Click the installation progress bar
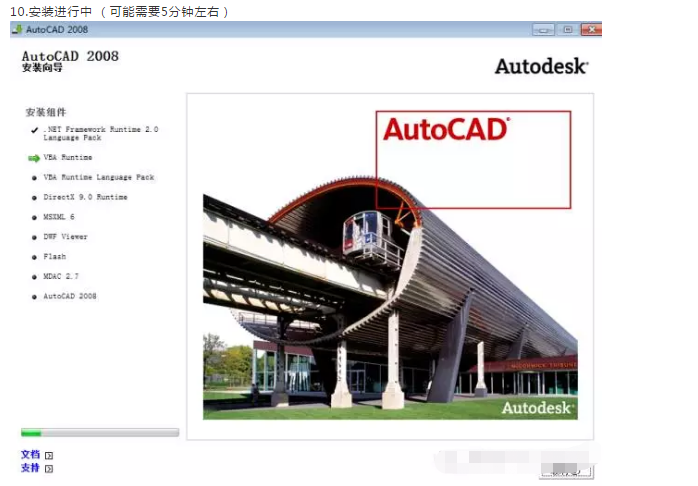Image resolution: width=698 pixels, height=486 pixels. pos(100,432)
